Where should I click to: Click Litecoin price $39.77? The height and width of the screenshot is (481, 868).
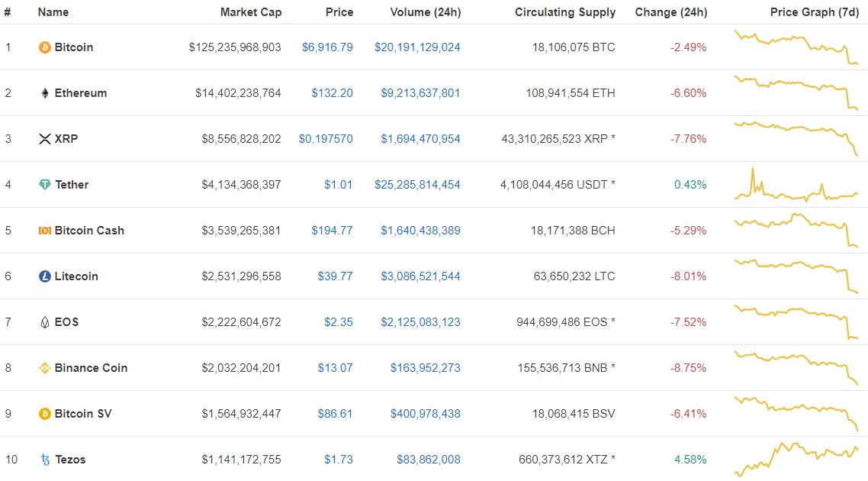(335, 276)
